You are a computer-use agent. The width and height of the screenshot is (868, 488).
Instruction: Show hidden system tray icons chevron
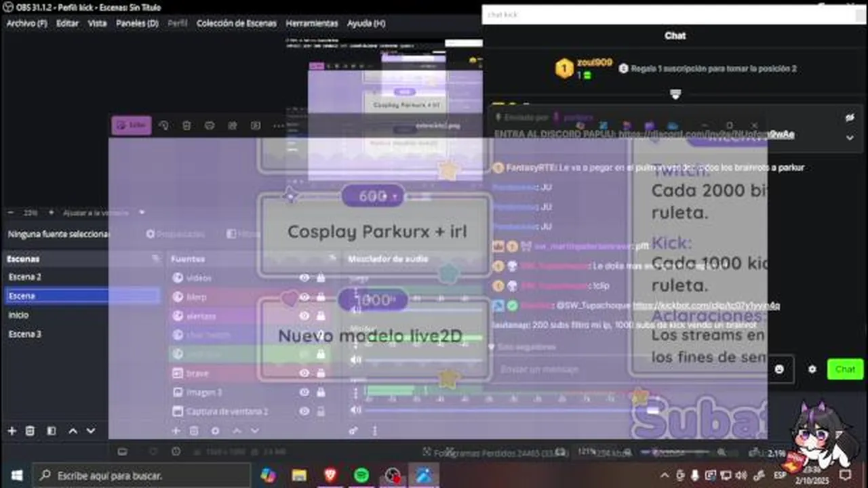pyautogui.click(x=665, y=475)
